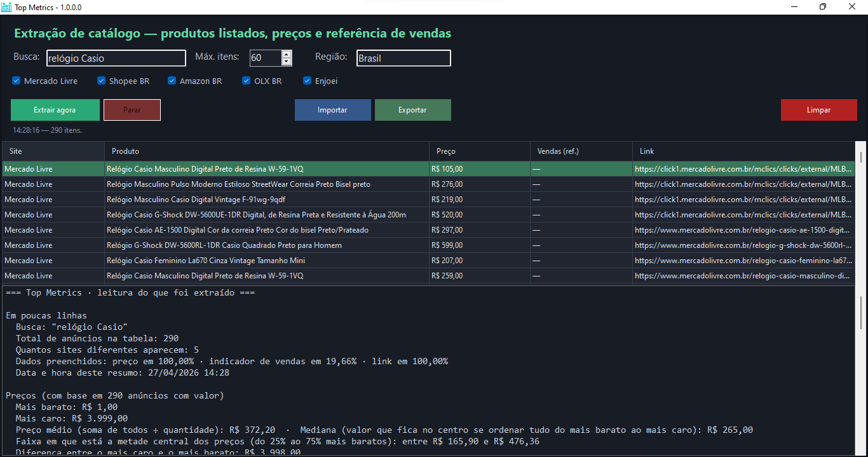This screenshot has width=868, height=457.
Task: Clear results with the red Limpar button
Action: (818, 110)
